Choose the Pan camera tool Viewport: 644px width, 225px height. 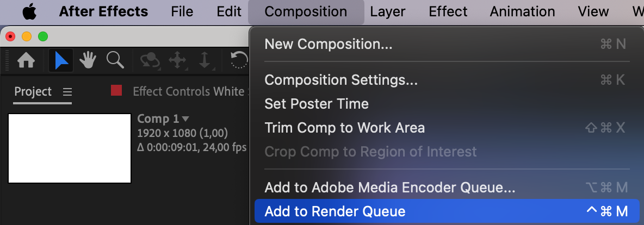[178, 60]
